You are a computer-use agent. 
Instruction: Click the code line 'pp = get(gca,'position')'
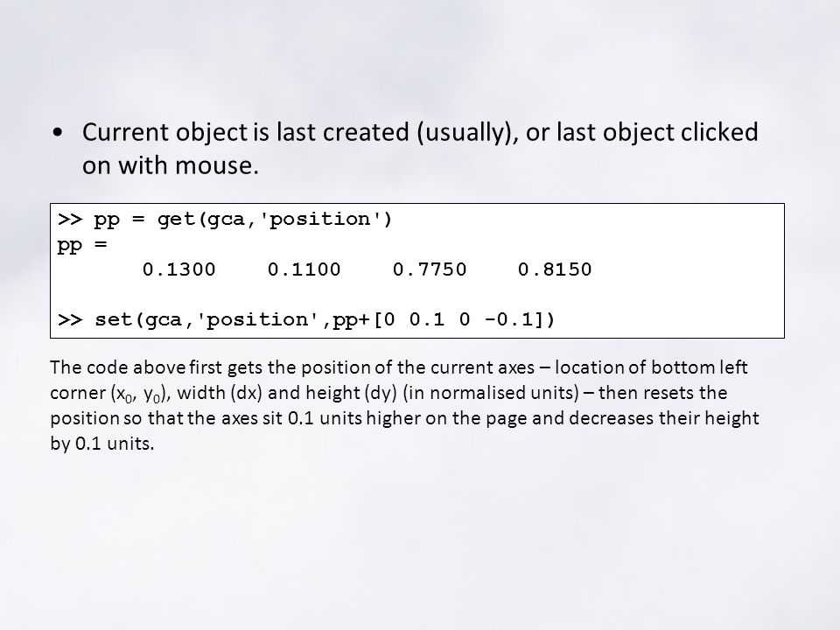coord(243,220)
